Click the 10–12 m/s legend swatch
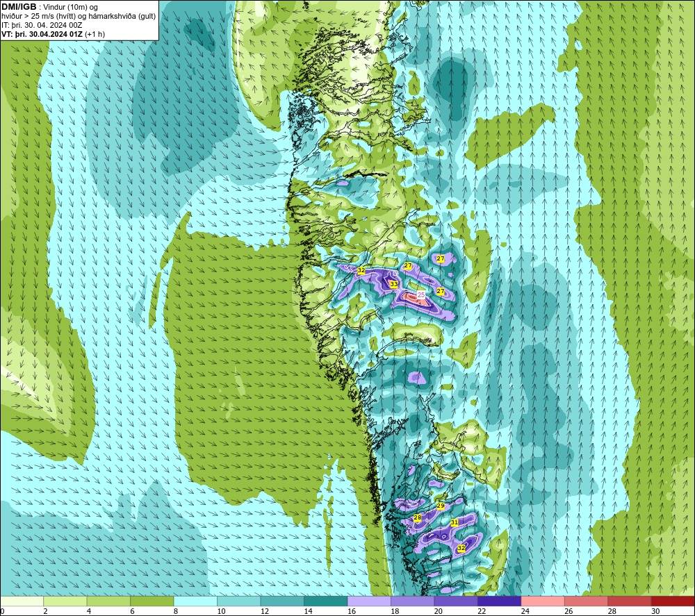695x616 pixels. pyautogui.click(x=239, y=601)
